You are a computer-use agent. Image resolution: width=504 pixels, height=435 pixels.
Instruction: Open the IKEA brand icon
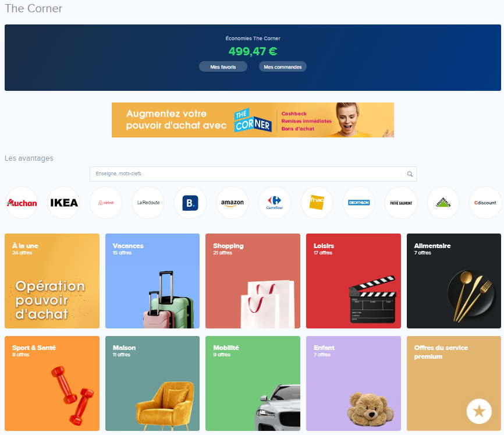(64, 203)
